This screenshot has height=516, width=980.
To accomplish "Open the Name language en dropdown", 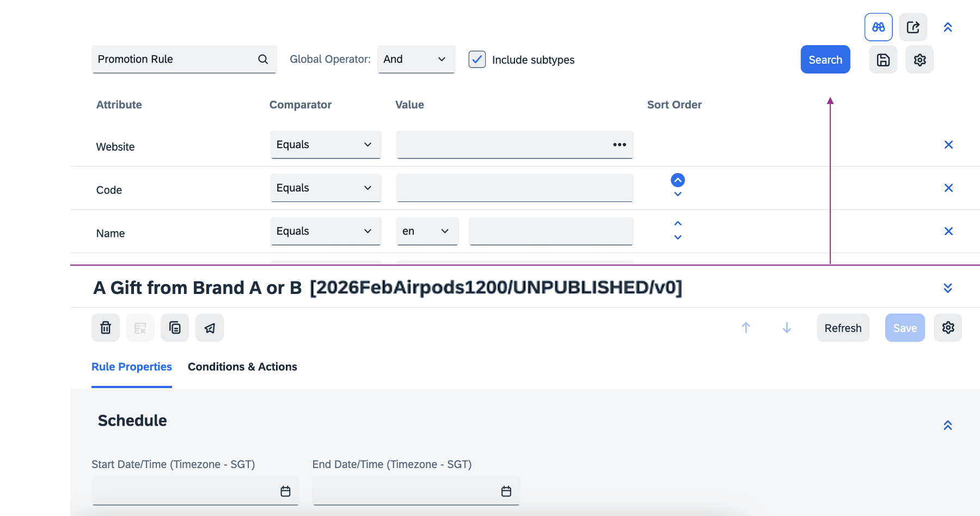I will pos(427,231).
